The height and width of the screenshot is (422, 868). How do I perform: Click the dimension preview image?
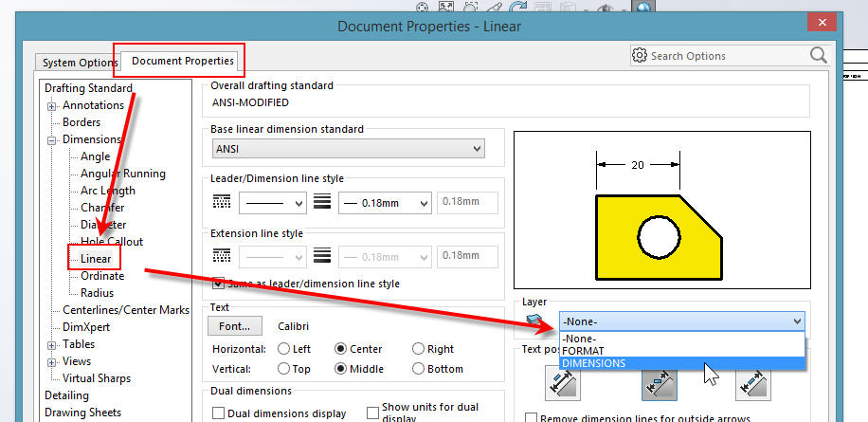pos(662,210)
